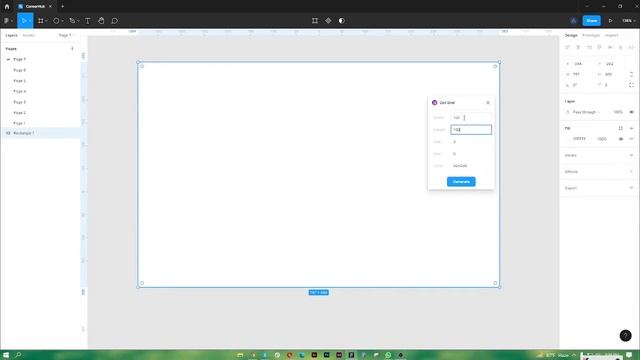Image resolution: width=640 pixels, height=360 pixels.
Task: Open the Frame tool dropdown arrow
Action: click(x=47, y=21)
